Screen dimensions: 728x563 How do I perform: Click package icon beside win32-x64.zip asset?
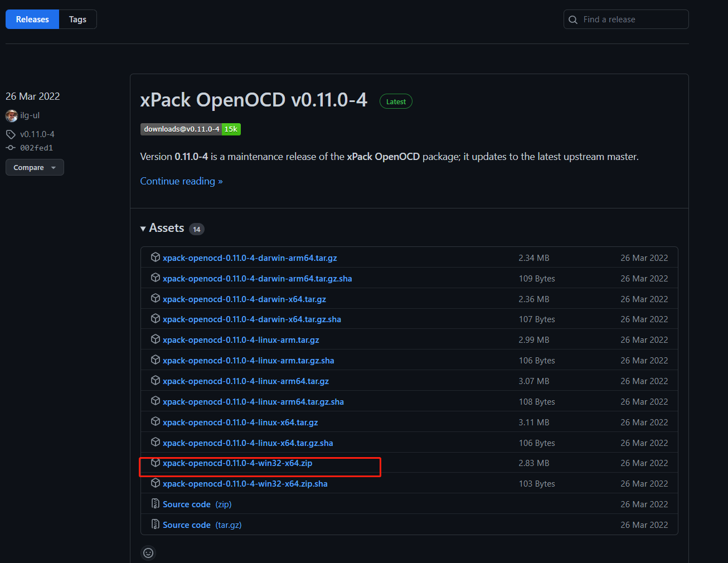click(156, 463)
